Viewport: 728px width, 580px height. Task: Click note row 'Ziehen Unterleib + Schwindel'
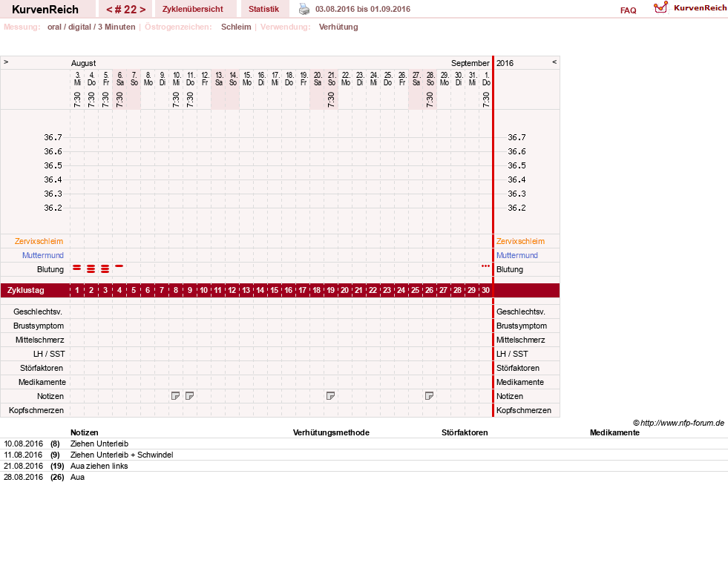(122, 455)
